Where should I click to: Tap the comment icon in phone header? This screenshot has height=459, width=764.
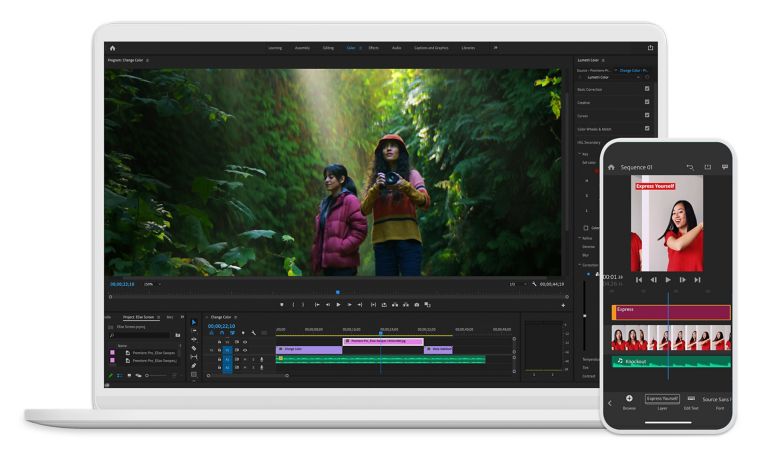click(x=725, y=167)
